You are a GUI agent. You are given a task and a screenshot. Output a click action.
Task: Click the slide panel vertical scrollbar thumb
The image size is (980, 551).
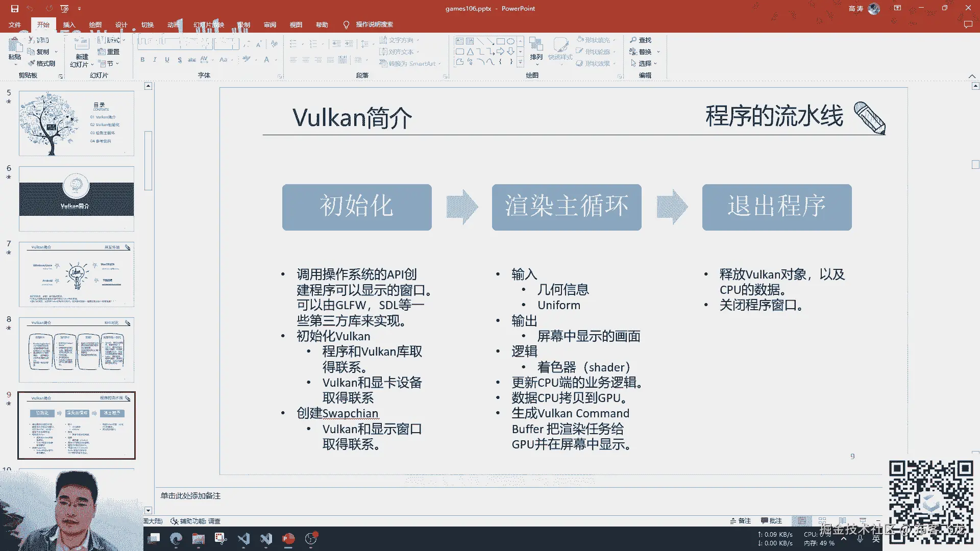pyautogui.click(x=148, y=161)
